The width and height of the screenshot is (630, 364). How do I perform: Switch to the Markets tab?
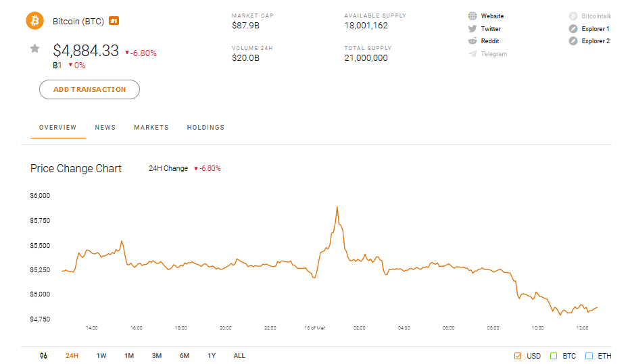pyautogui.click(x=151, y=128)
